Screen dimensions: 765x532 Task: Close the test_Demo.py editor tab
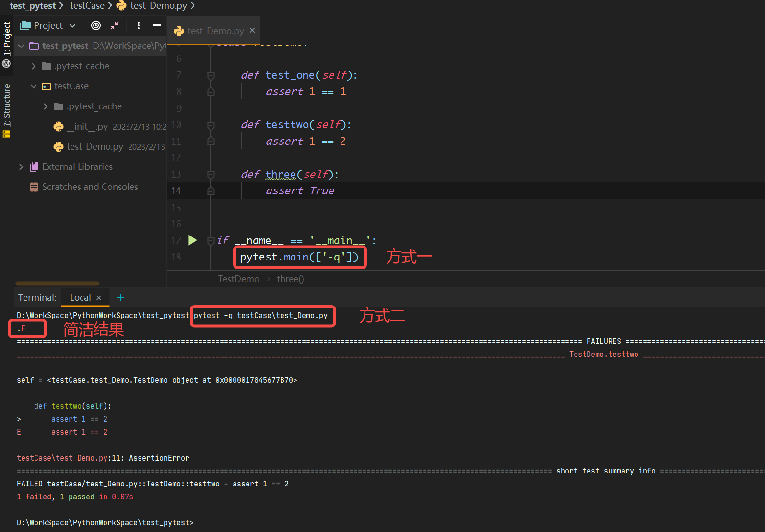[252, 30]
